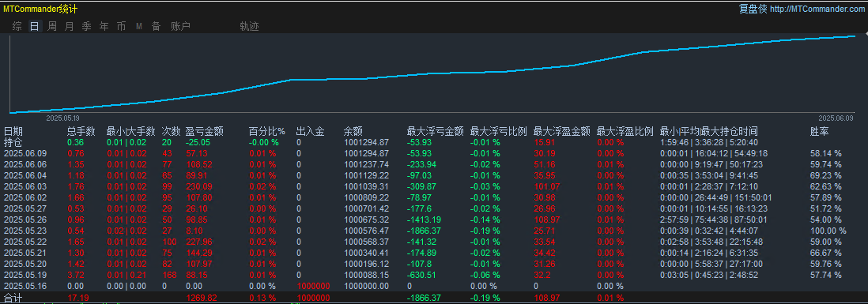Select the 年 yearly tab
The height and width of the screenshot is (304, 868).
click(x=104, y=26)
